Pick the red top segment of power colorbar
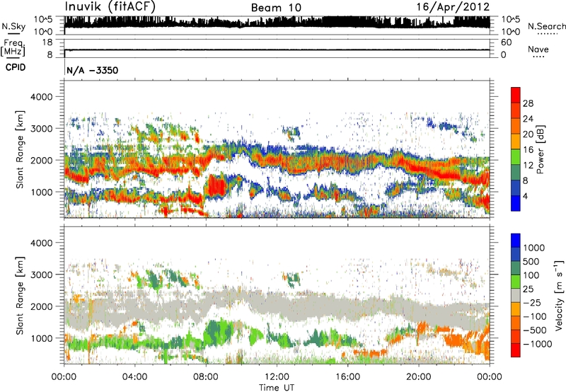The height and width of the screenshot is (392, 566). [x=516, y=95]
